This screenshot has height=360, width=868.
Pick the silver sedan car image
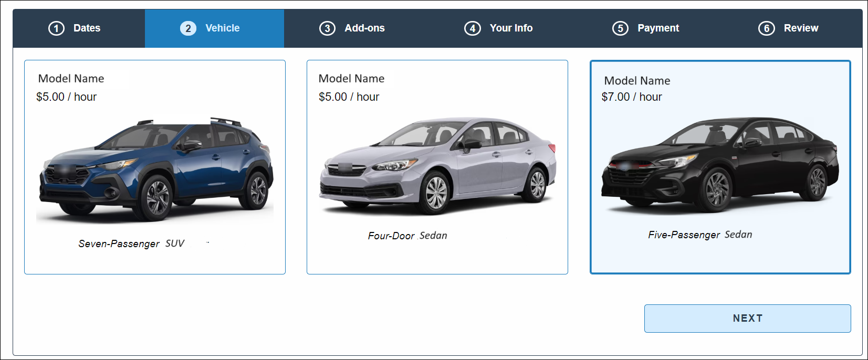coord(437,165)
